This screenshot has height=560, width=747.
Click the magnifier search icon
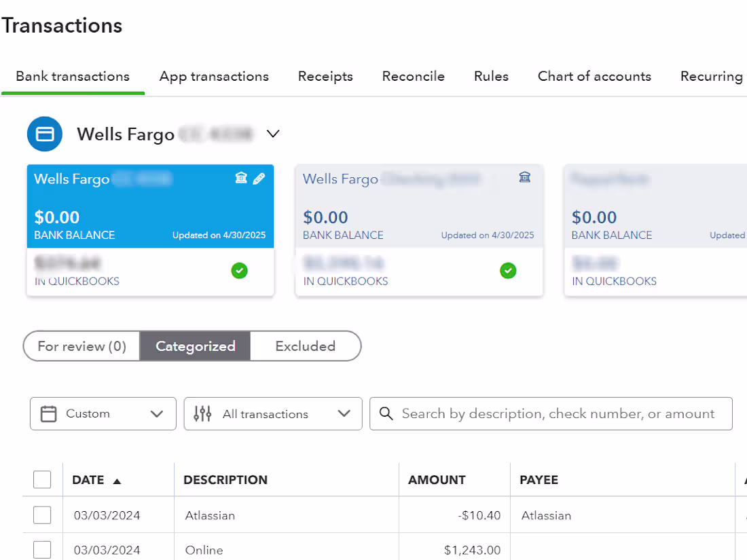(x=386, y=414)
